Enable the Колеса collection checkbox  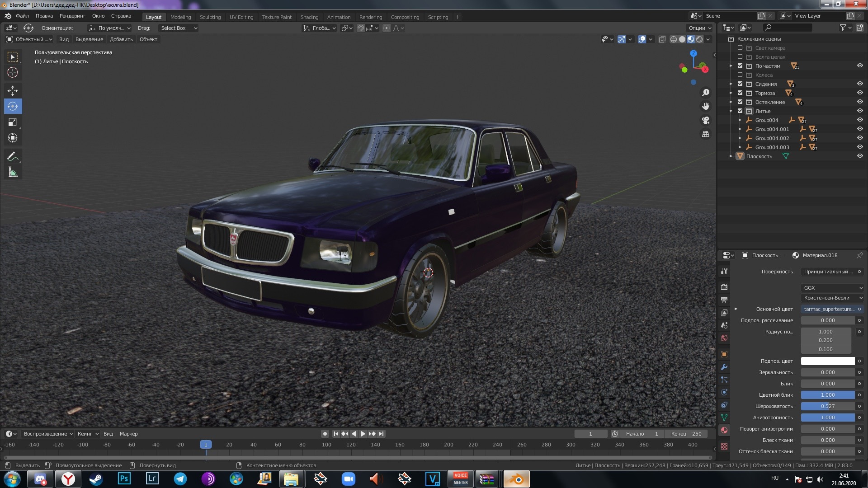point(740,75)
